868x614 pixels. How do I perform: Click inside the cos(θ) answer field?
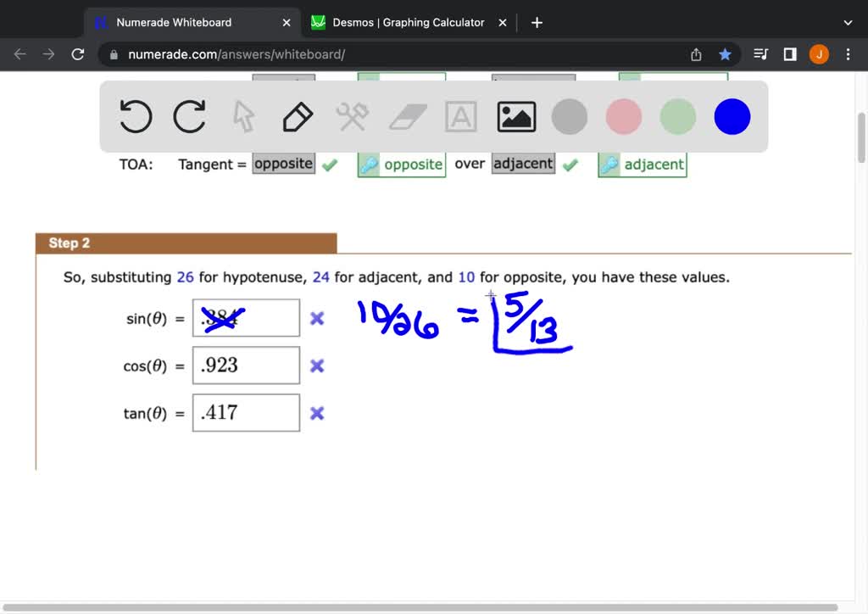[246, 365]
